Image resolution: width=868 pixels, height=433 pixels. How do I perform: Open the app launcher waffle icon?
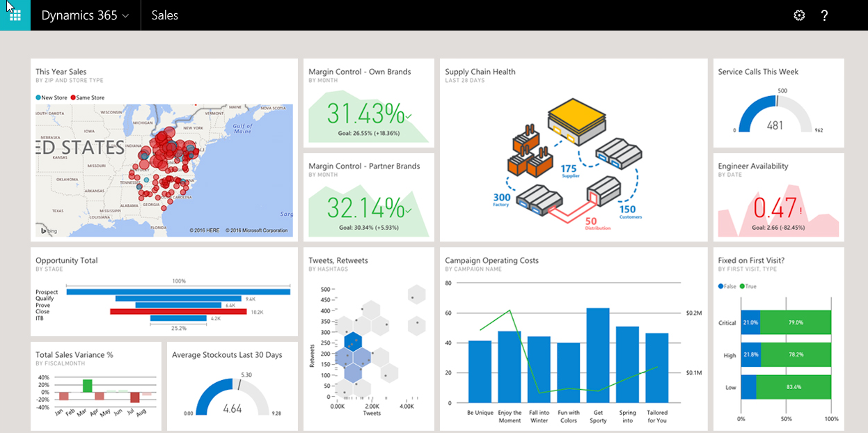tap(15, 15)
